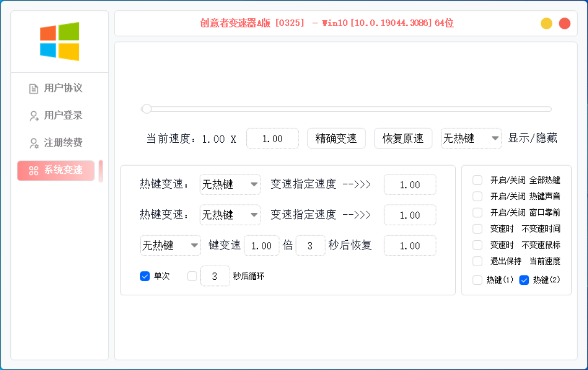Click the speed slider handle
Viewport: 588px width, 370px height.
pos(147,109)
